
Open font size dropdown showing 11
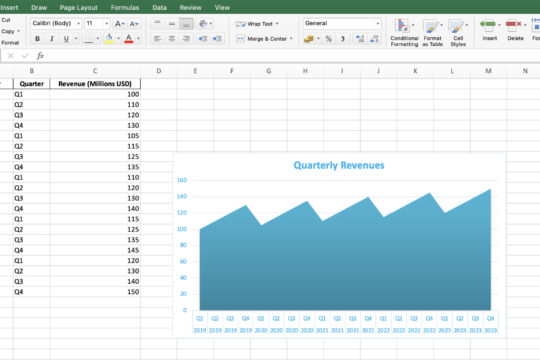106,23
